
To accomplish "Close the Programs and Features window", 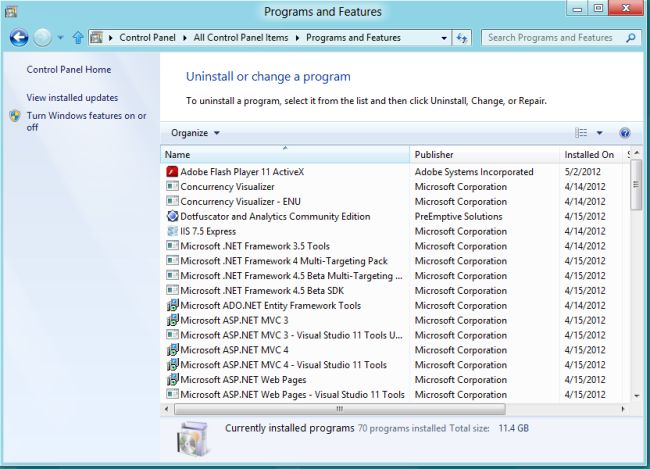I will [x=626, y=8].
